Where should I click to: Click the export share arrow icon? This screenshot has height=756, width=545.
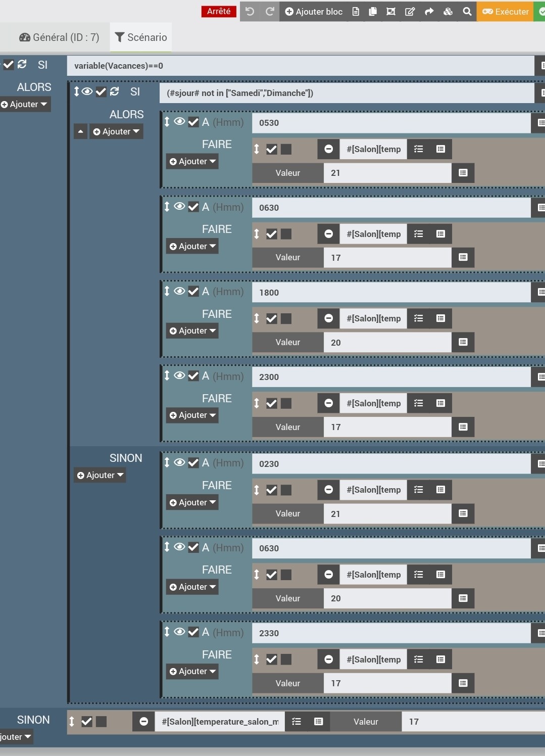click(429, 11)
